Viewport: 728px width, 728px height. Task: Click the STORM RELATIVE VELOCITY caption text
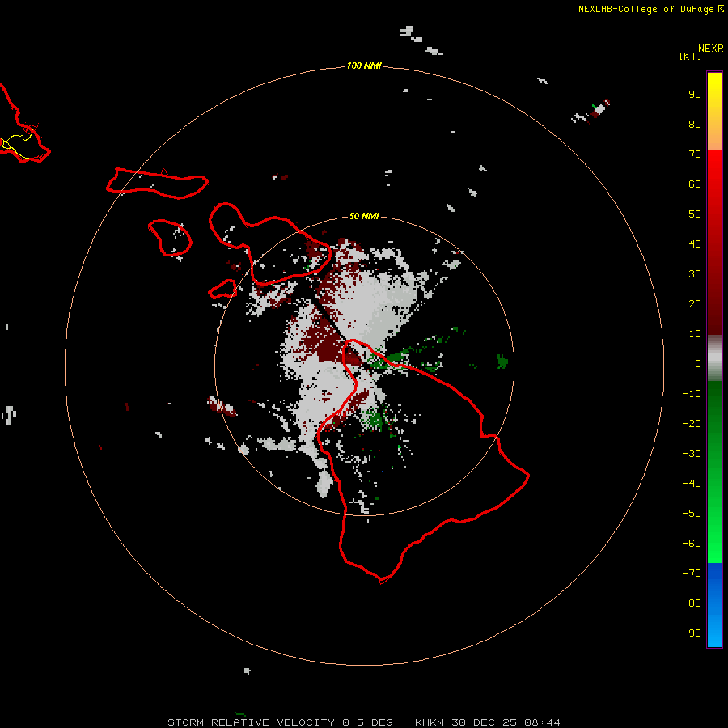point(251,722)
